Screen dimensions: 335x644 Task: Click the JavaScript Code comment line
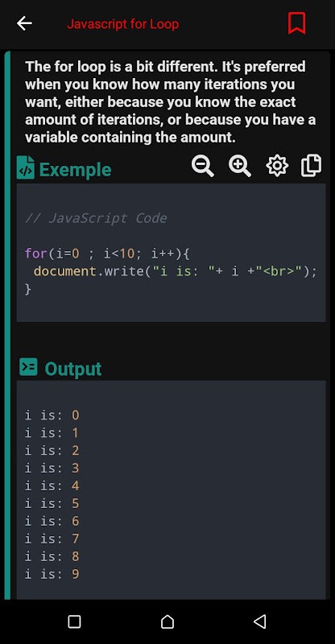(x=96, y=218)
